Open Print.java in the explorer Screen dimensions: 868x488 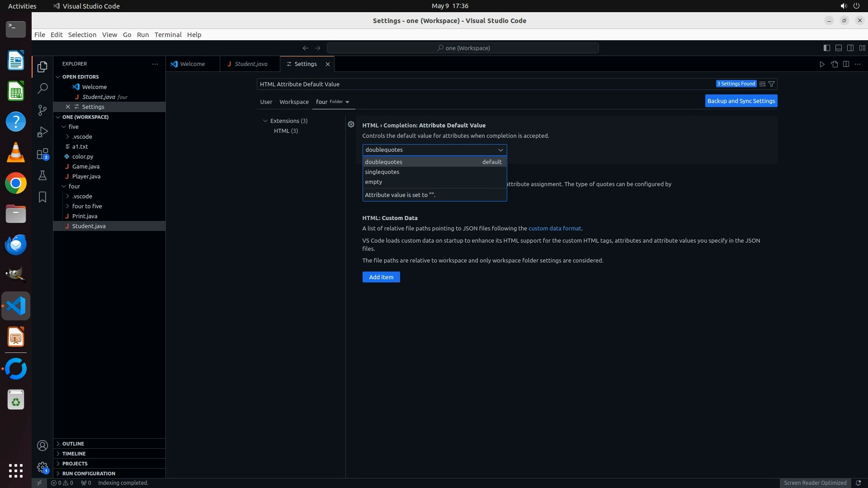(85, 216)
